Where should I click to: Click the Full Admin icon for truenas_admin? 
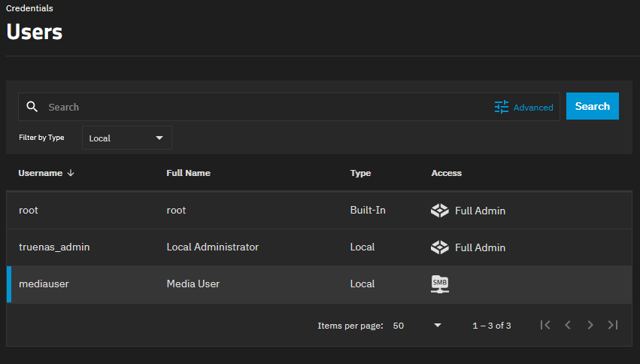440,247
